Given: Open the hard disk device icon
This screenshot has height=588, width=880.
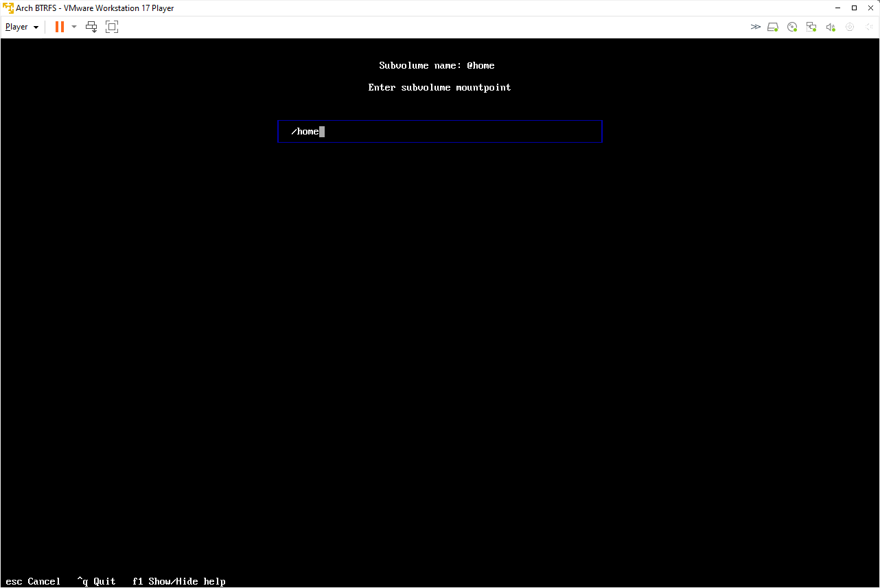Looking at the screenshot, I should pos(773,27).
